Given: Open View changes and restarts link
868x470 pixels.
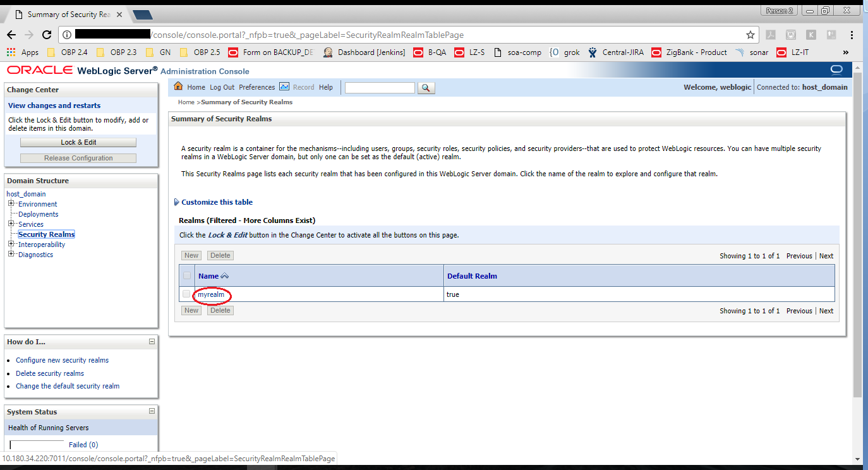Looking at the screenshot, I should pos(54,105).
